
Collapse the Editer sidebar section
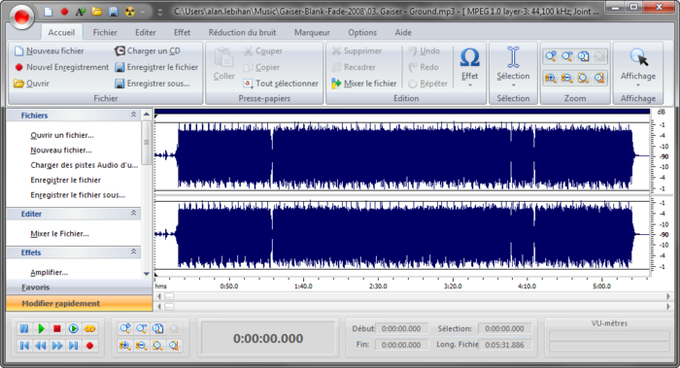(x=134, y=213)
